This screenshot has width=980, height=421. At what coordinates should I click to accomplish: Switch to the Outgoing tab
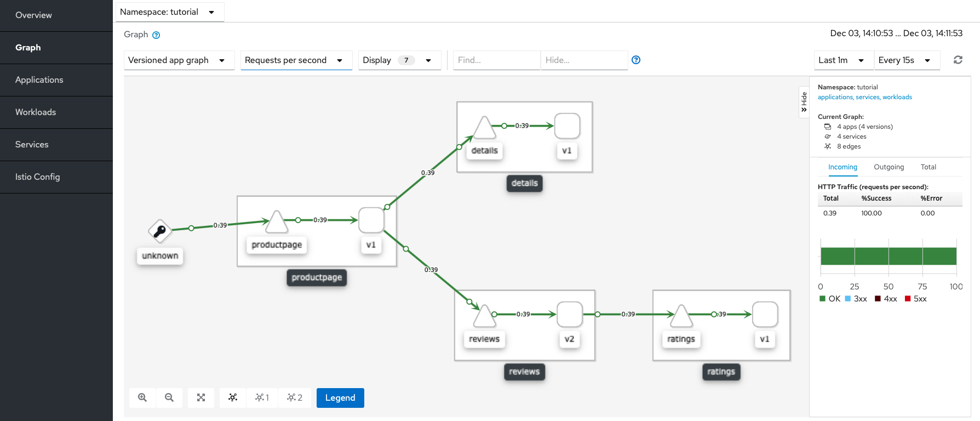click(889, 167)
